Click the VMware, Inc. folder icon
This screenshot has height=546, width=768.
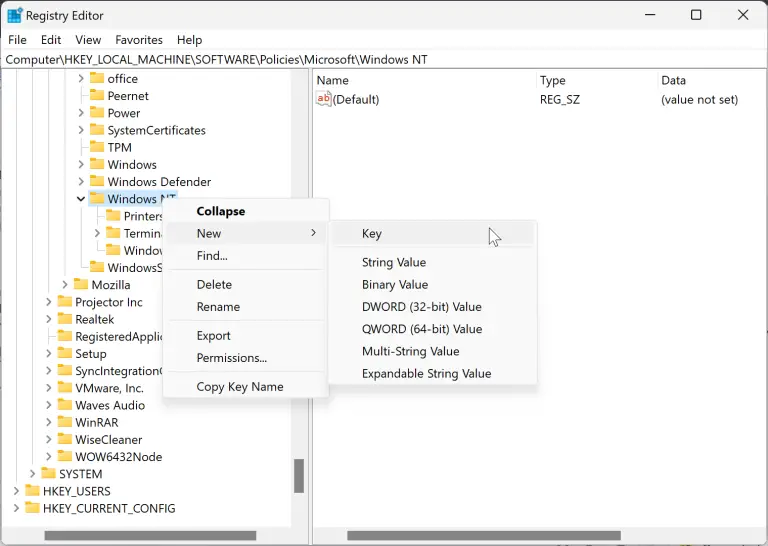click(x=65, y=388)
